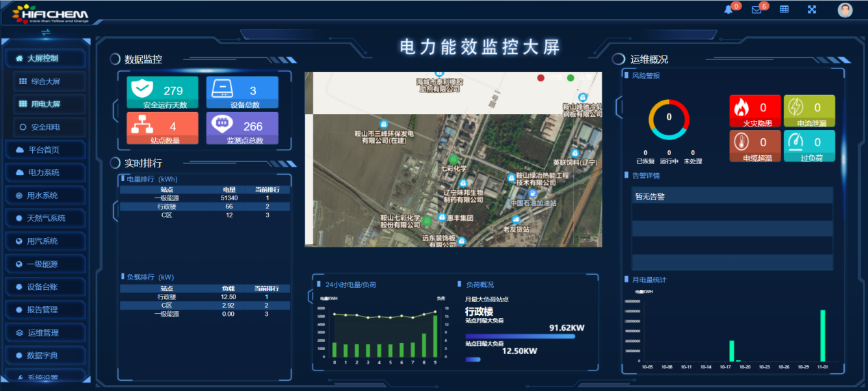Click the hour 9 bar in 24小时电量 chart
The height and width of the screenshot is (391, 868).
click(x=434, y=336)
